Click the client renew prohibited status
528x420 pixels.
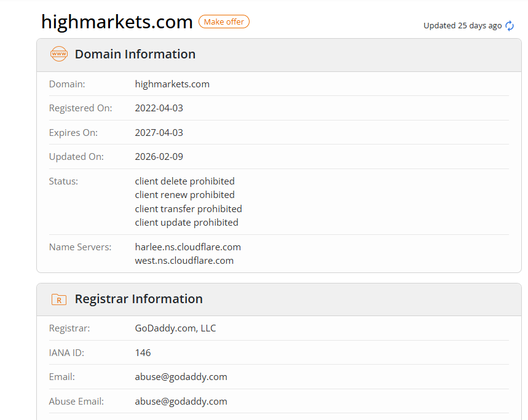click(184, 195)
